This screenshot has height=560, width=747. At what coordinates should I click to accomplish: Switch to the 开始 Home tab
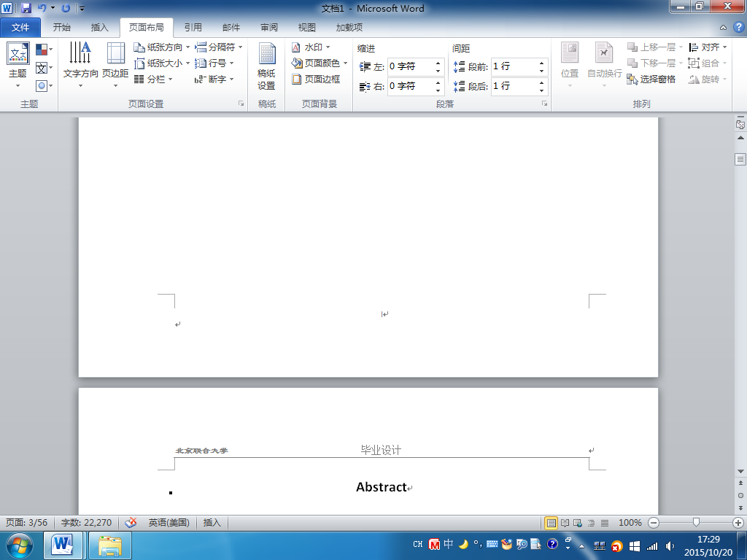pos(61,28)
